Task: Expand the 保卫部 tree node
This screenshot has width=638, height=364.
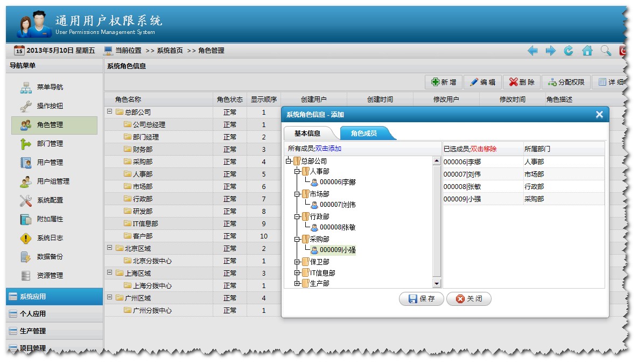Action: coord(297,262)
